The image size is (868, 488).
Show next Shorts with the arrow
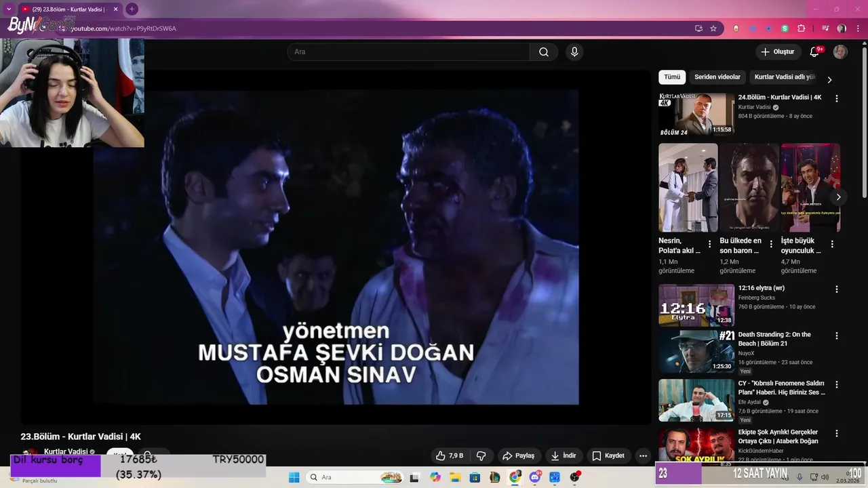(x=838, y=197)
